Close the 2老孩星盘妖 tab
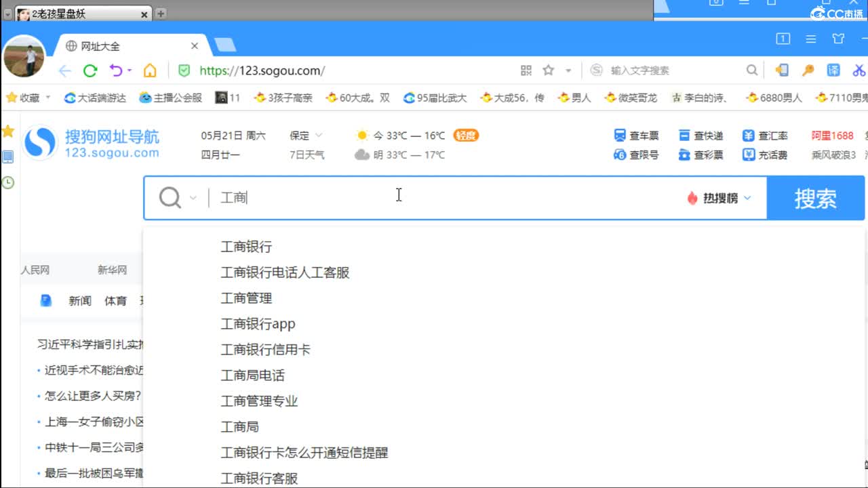The height and width of the screenshot is (488, 868). pyautogui.click(x=145, y=14)
